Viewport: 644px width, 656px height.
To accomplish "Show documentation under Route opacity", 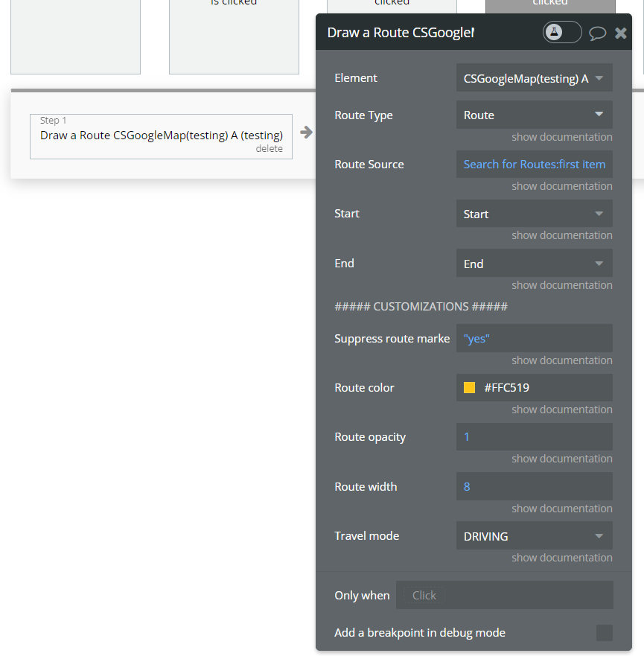I will (561, 459).
